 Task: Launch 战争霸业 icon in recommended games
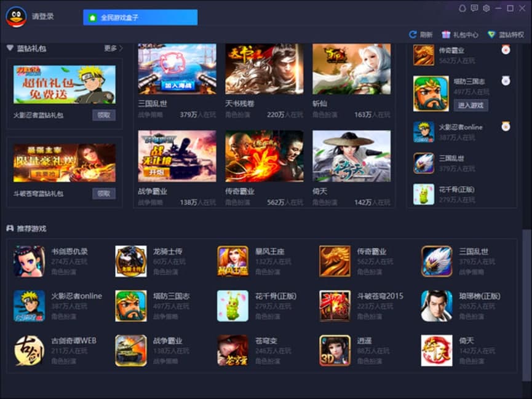coord(131,350)
